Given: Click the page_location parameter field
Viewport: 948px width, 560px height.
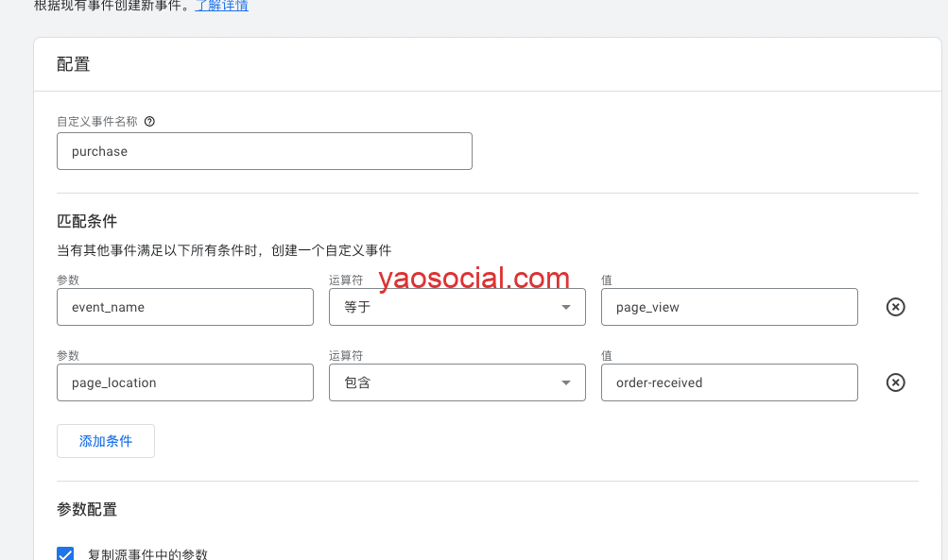Looking at the screenshot, I should click(184, 382).
